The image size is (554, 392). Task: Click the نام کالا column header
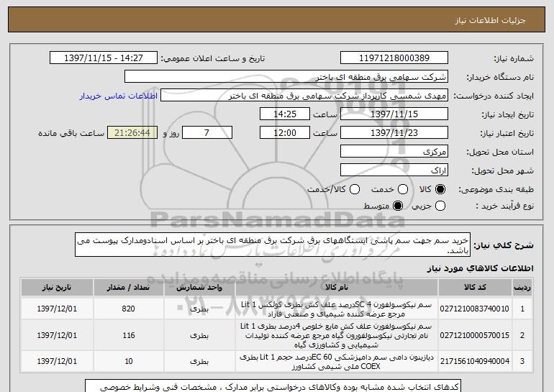click(337, 288)
